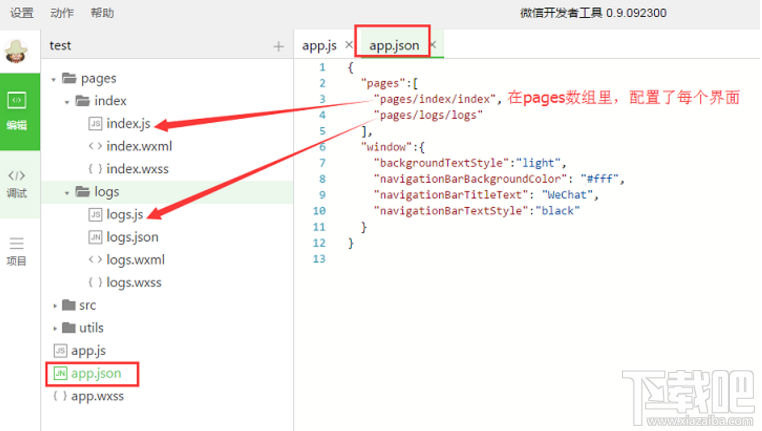
Task: Switch to the app.js tab
Action: pos(319,46)
